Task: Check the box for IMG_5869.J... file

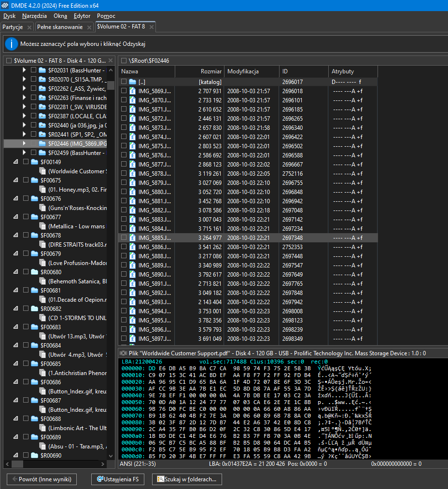Action: tap(124, 91)
